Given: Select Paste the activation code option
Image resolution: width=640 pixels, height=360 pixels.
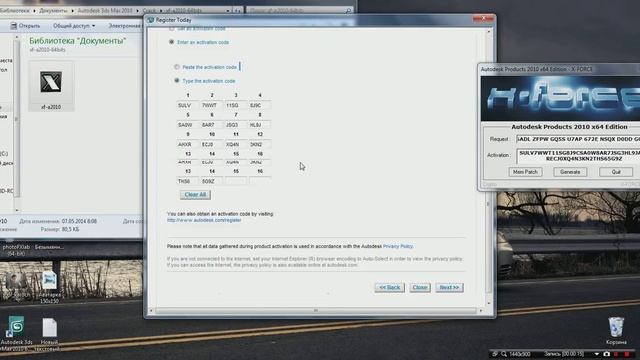Looking at the screenshot, I should [x=177, y=67].
